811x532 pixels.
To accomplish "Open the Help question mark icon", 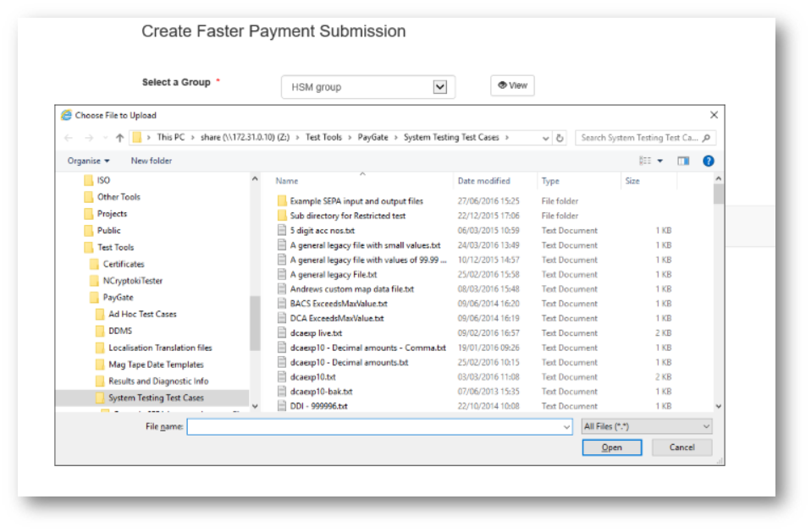I will click(708, 161).
